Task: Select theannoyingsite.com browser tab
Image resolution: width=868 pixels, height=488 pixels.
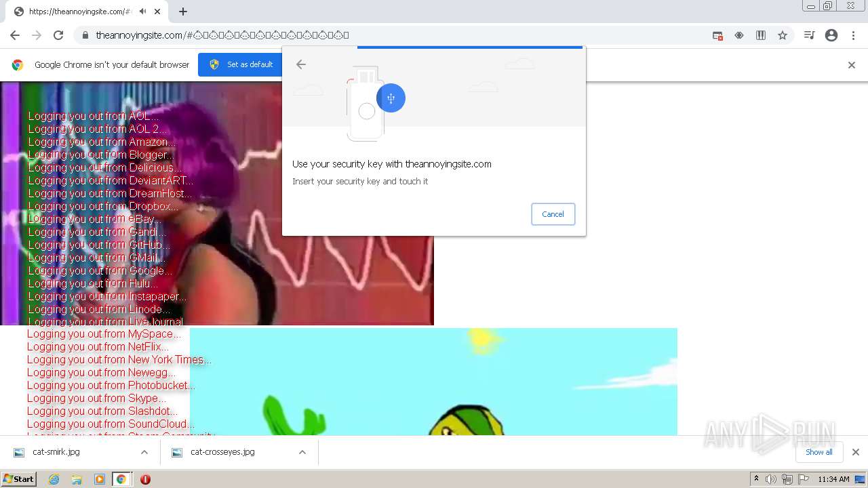Action: click(87, 12)
